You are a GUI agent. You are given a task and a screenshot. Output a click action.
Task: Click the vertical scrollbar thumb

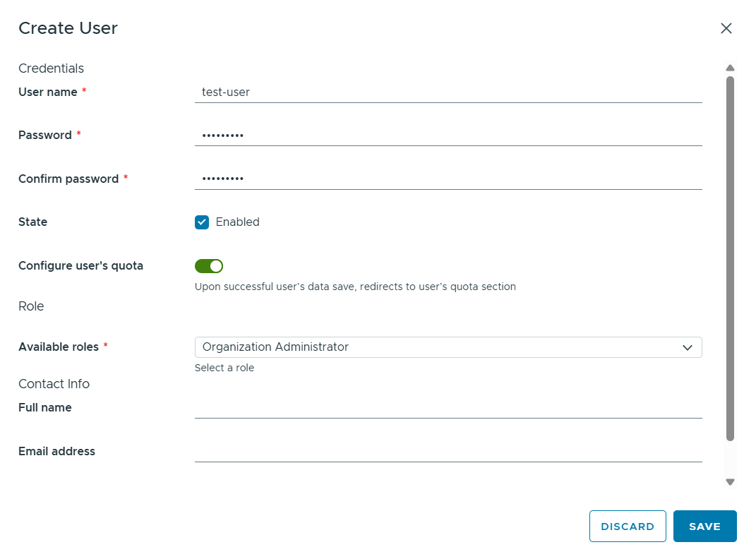click(x=730, y=258)
